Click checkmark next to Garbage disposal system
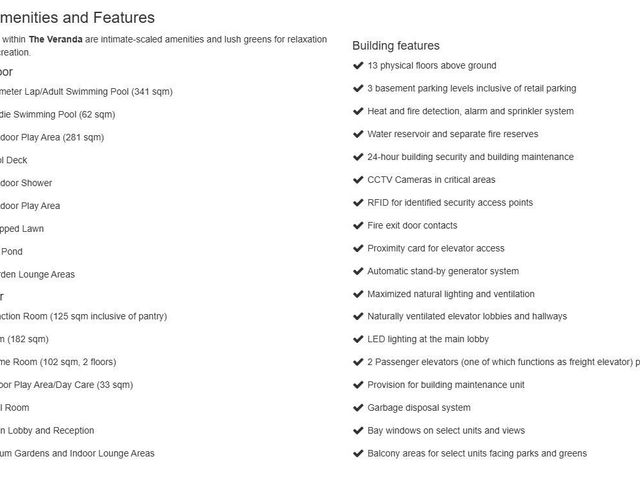This screenshot has height=480, width=640. click(x=358, y=408)
